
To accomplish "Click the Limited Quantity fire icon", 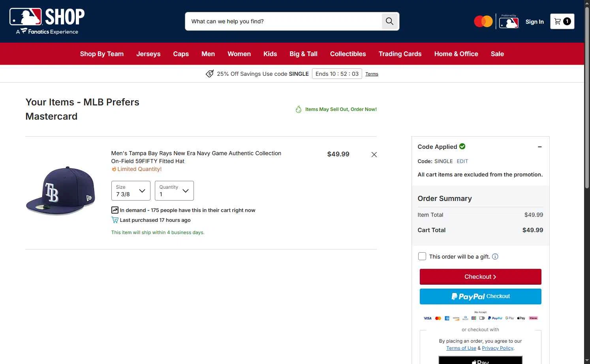I will [x=114, y=169].
